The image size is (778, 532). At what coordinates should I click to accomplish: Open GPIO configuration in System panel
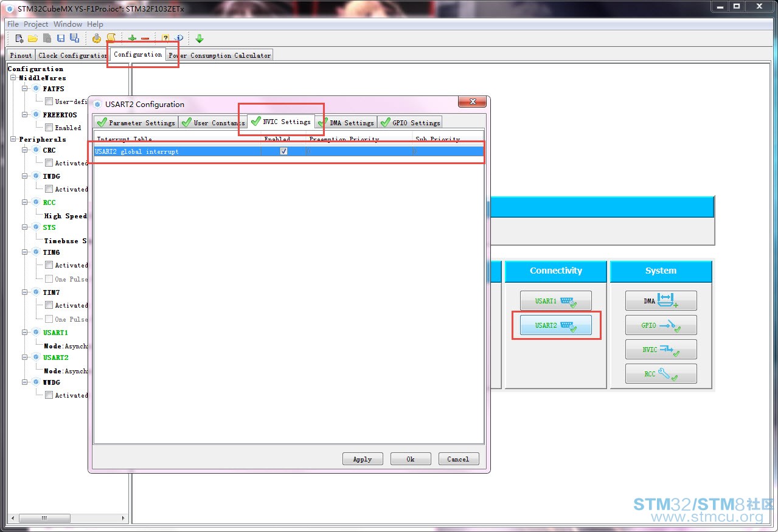click(661, 325)
